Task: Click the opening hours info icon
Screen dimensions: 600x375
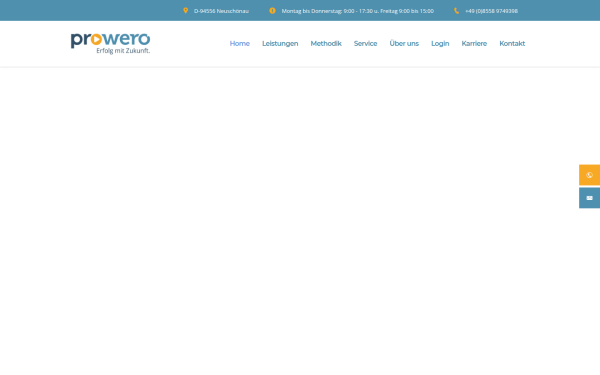Action: [272, 11]
